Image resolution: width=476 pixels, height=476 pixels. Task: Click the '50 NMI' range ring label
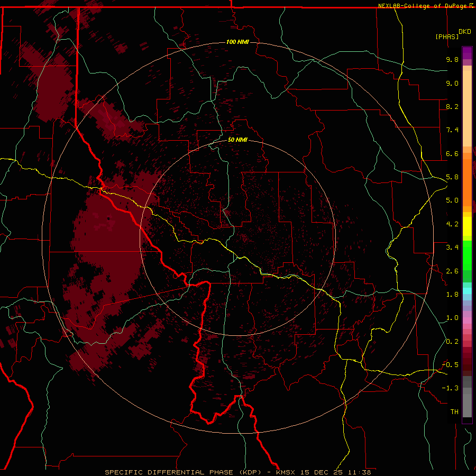point(237,140)
